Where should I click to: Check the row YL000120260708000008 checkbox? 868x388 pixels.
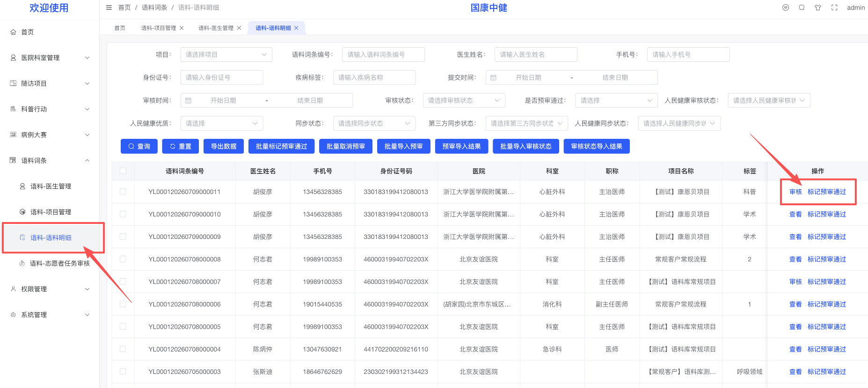click(x=123, y=259)
